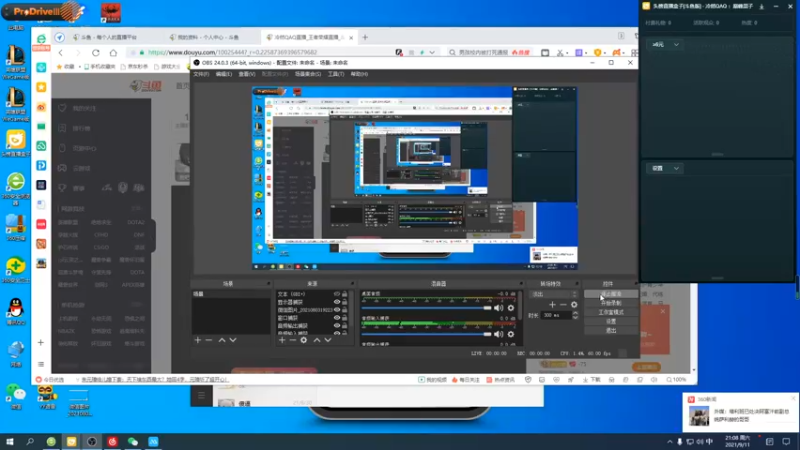
Task: Increase transition duration with up arrow
Action: 575,313
